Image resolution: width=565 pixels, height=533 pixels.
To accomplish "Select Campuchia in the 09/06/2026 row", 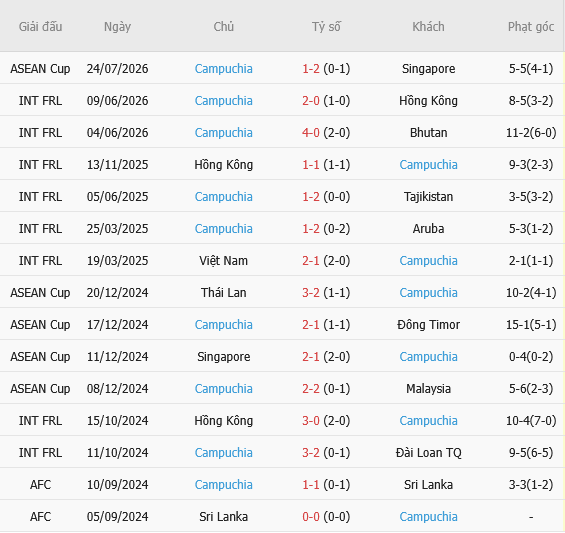I will 223,101.
